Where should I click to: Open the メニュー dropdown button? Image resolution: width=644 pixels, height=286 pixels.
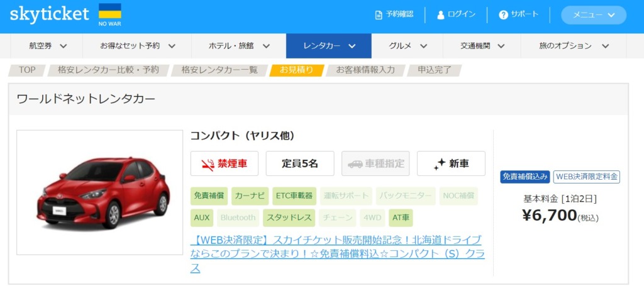pos(594,15)
